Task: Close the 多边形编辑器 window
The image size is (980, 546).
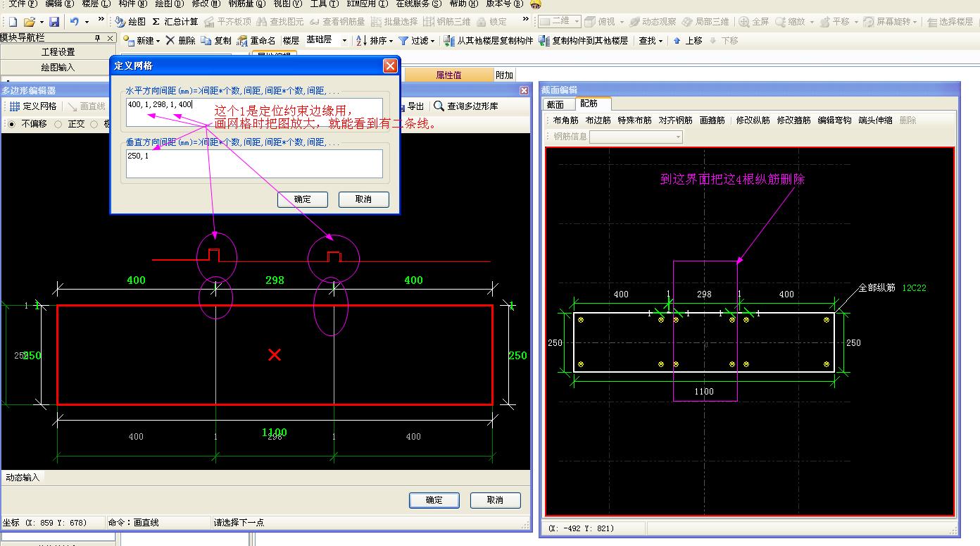Action: pos(524,90)
